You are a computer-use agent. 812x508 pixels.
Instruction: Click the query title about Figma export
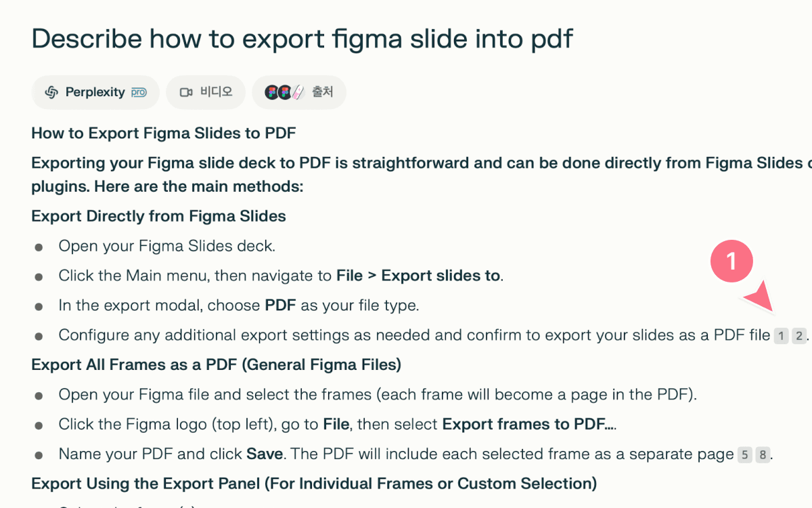pos(302,39)
